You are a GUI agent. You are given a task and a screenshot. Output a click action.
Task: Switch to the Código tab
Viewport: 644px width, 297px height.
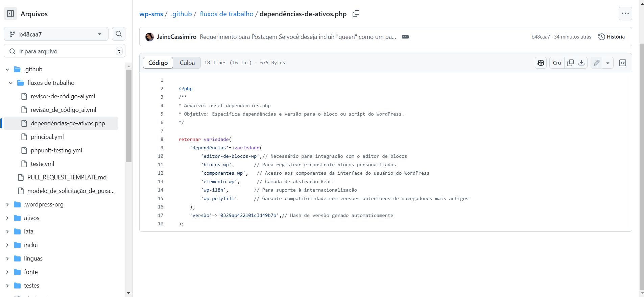point(158,63)
